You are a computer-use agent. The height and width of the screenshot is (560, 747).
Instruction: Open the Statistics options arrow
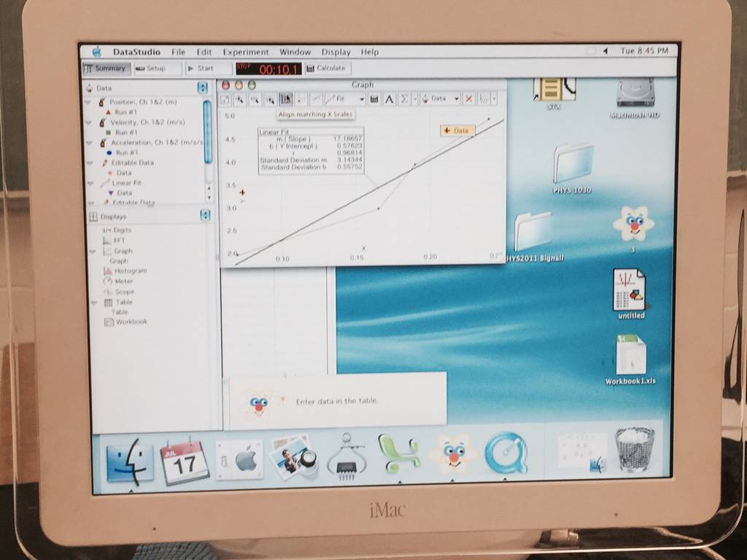[x=414, y=99]
